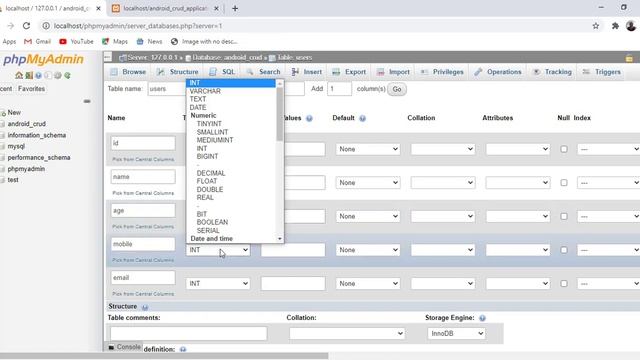
Task: Click Pick from Central Columns under name
Action: [x=143, y=193]
